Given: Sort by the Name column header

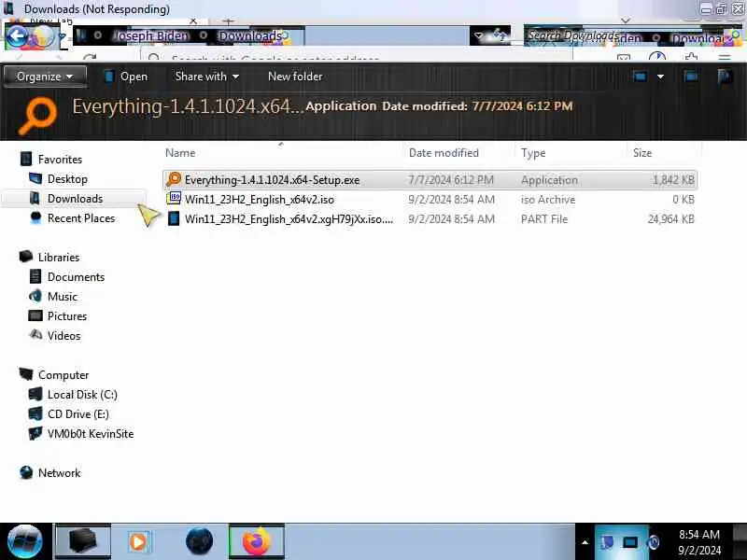Looking at the screenshot, I should coord(180,153).
